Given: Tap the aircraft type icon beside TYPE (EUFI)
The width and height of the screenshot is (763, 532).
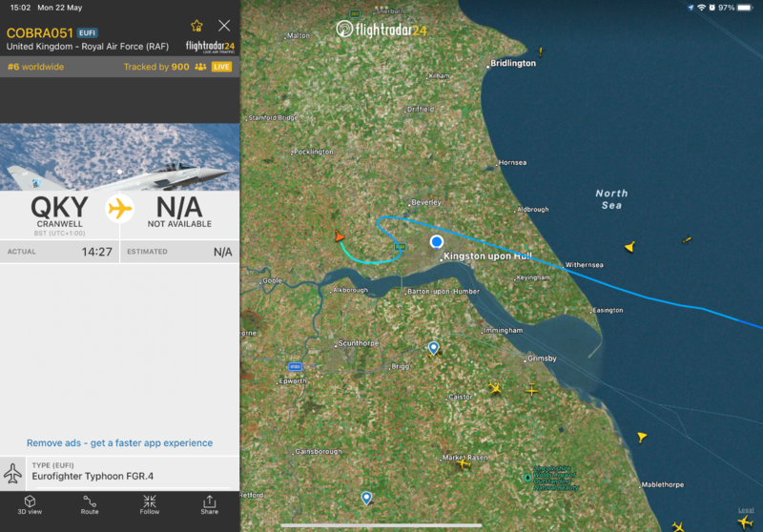Looking at the screenshot, I should tap(12, 473).
